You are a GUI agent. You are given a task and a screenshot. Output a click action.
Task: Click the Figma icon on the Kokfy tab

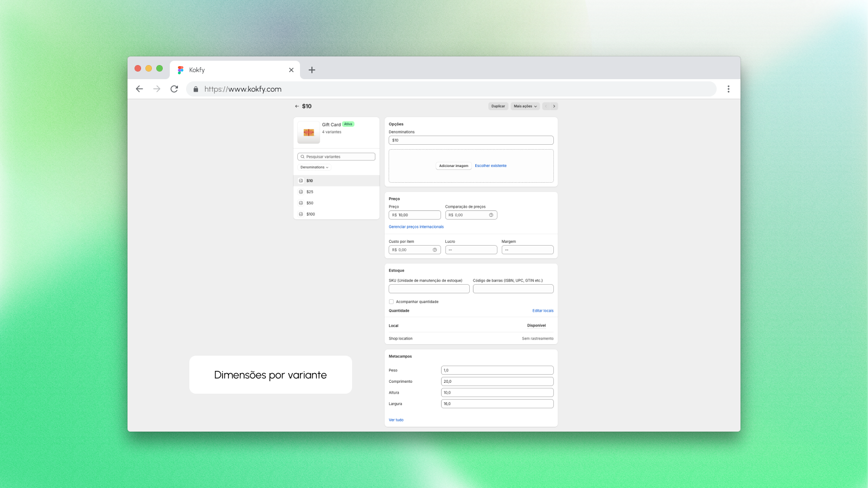coord(180,69)
